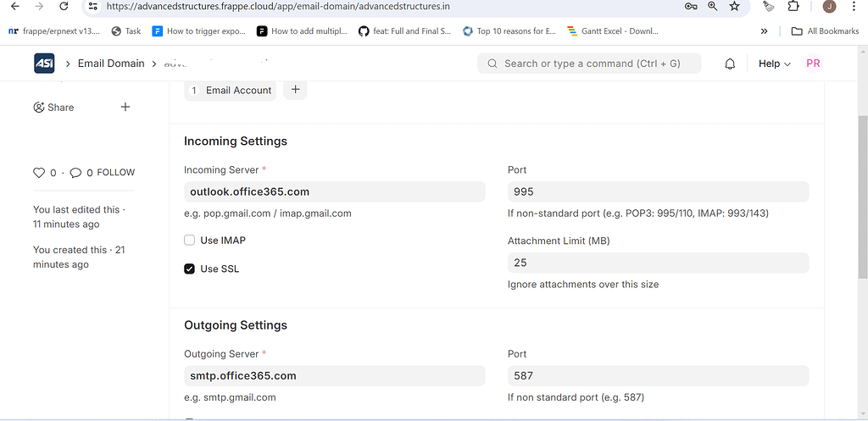Bookmark this page with the star icon
868x421 pixels.
[x=735, y=6]
